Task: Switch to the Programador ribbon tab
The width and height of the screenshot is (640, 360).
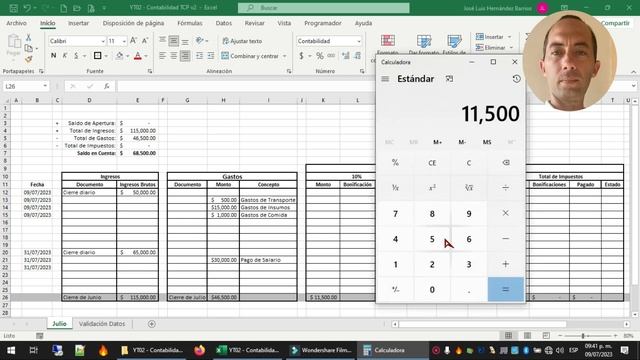Action: 322,23
